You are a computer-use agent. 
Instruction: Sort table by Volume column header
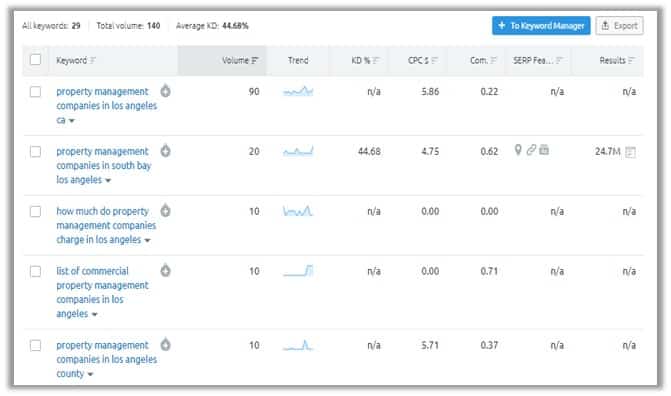240,60
